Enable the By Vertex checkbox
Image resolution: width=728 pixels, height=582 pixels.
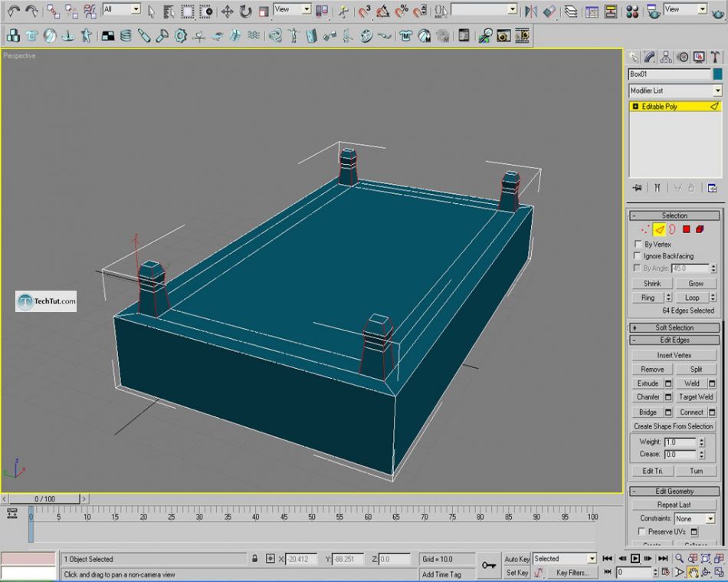tap(638, 244)
